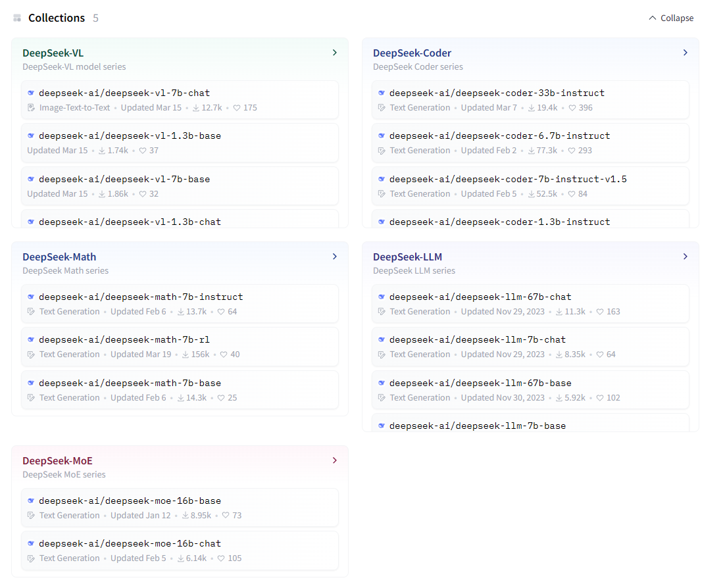Viewport: 723px width, 588px height.
Task: Click download icon on deepseek-coder-6.7b-instruct
Action: tap(532, 151)
